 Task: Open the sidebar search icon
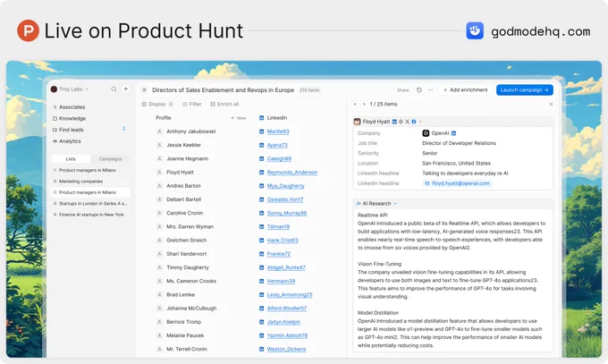click(x=114, y=89)
